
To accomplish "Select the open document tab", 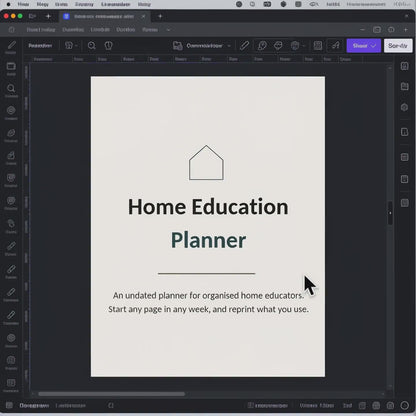I will point(105,16).
